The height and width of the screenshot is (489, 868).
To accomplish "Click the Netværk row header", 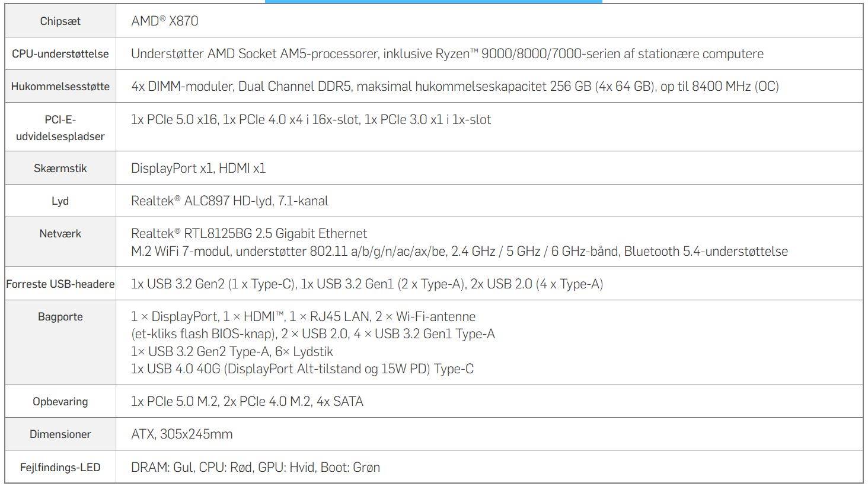I will pos(60,234).
